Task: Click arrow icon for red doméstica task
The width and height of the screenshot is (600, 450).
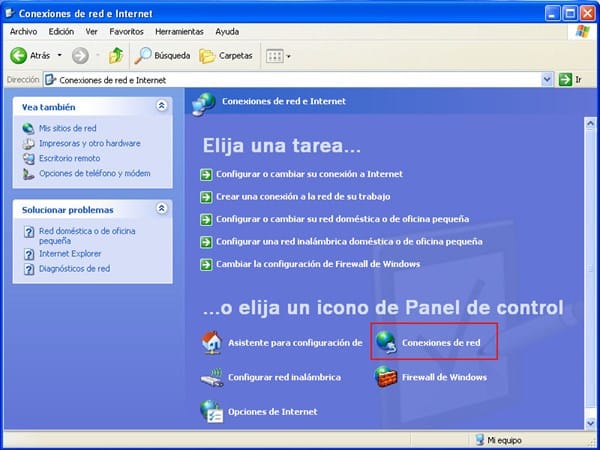Action: point(206,220)
